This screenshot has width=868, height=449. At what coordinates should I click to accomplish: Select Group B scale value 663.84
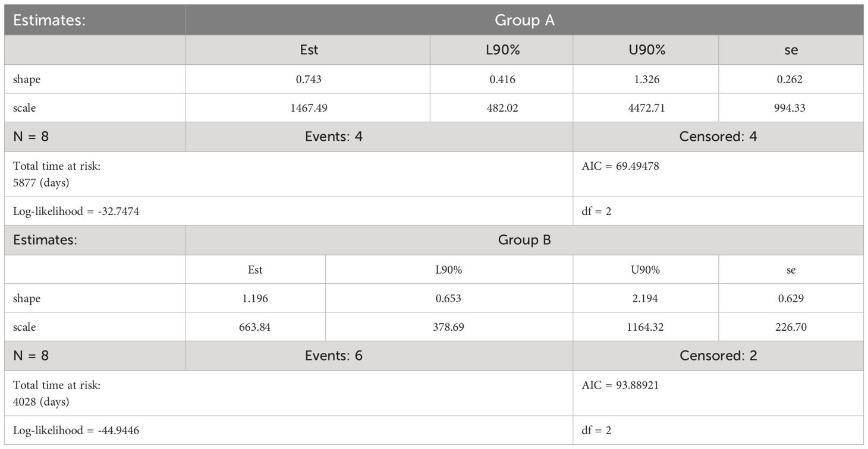point(256,327)
